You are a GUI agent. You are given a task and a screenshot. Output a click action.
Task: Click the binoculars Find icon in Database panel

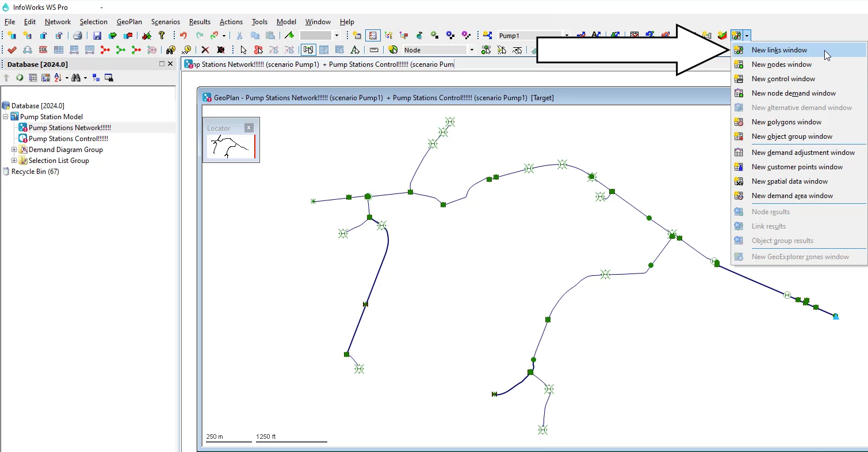(x=76, y=78)
